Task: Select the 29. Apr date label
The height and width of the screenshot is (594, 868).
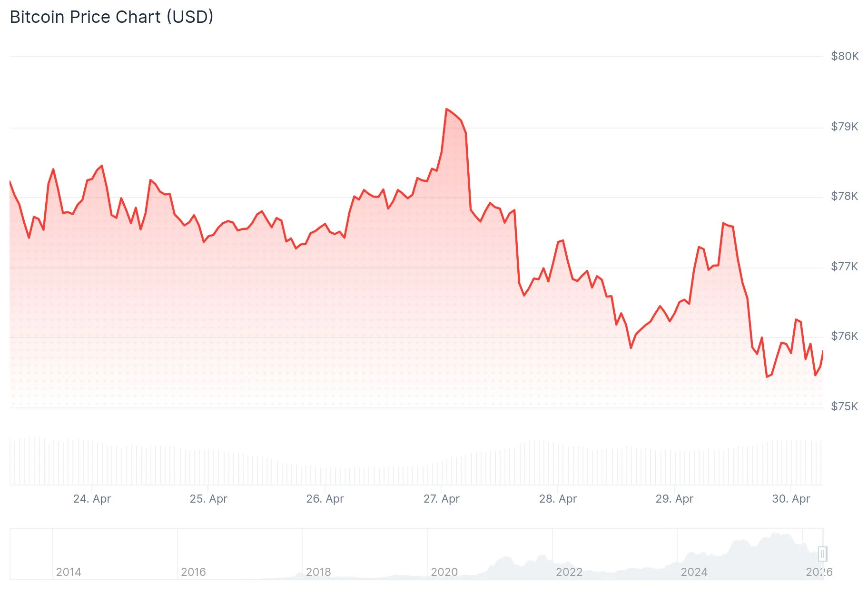Action: (x=674, y=499)
